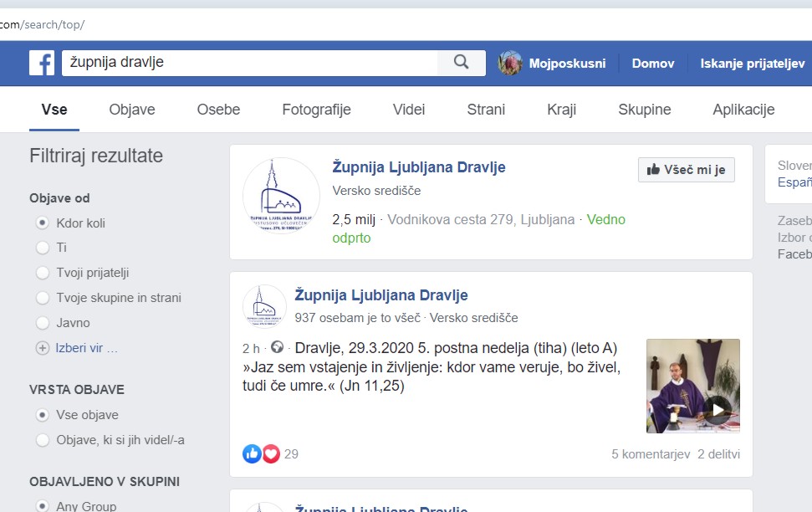Open the Skupine tab
Image resolution: width=812 pixels, height=512 pixels.
(644, 110)
